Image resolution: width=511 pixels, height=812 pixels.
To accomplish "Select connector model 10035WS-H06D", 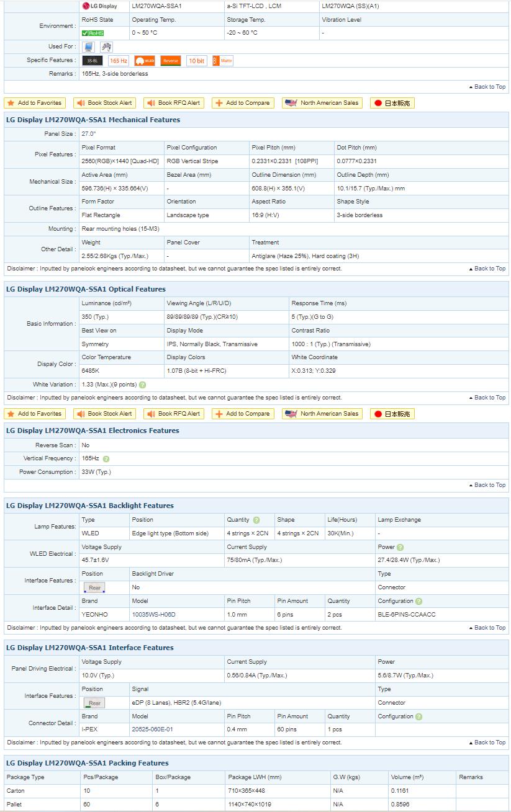I will pos(153,615).
